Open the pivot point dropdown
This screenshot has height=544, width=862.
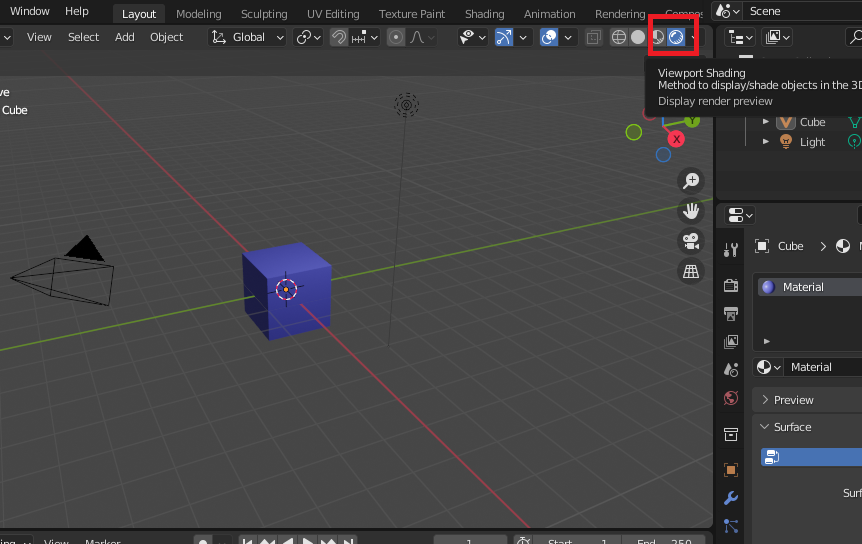pos(308,37)
